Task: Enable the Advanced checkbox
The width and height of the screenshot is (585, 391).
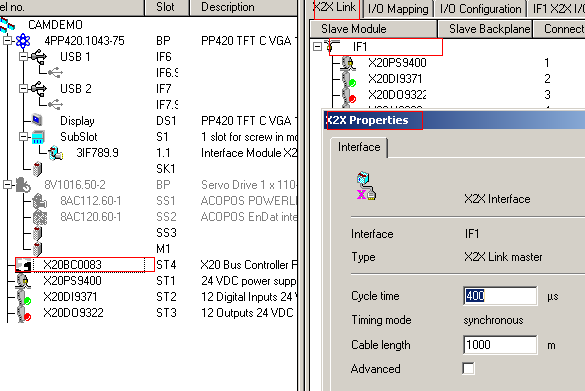Action: point(469,369)
